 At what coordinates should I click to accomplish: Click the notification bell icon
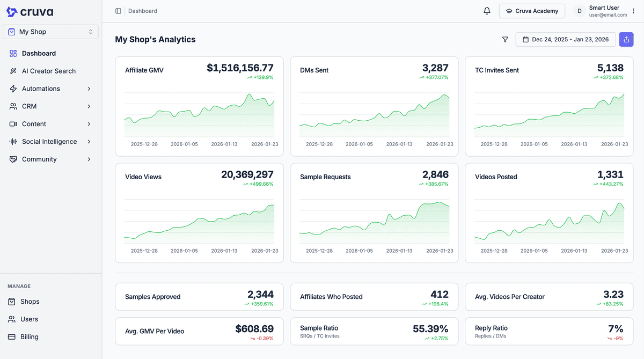487,11
